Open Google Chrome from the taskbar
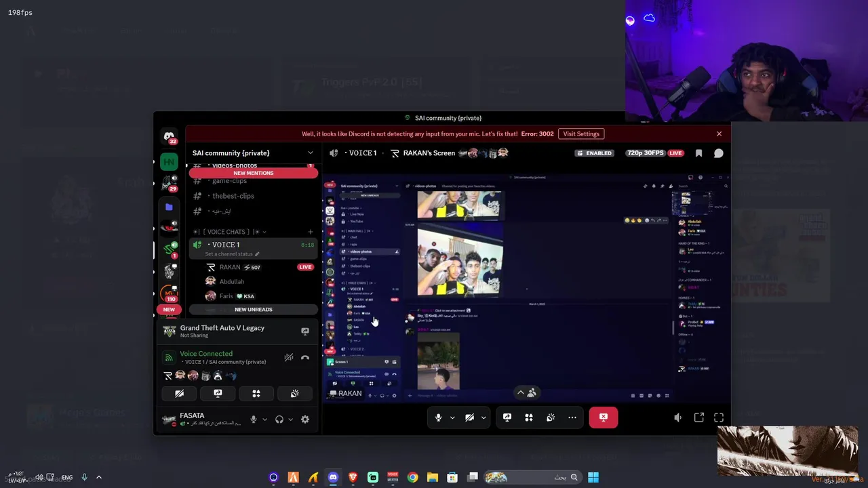This screenshot has width=868, height=488. [412, 477]
